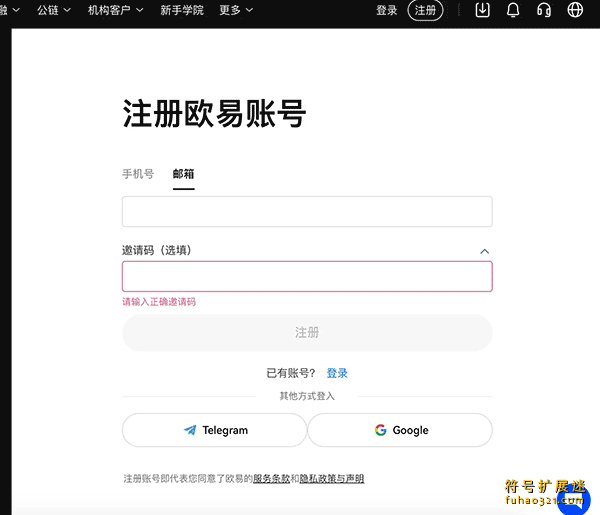This screenshot has width=600, height=515.
Task: Click blue 登录 link after 已有账号
Action: [x=337, y=373]
